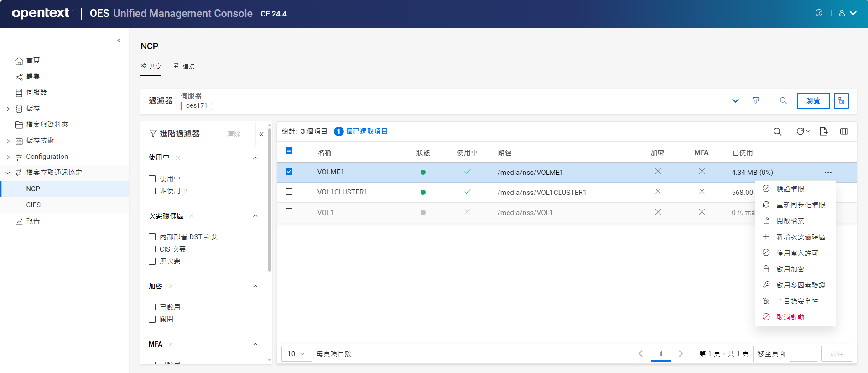The image size is (868, 373).
Task: Open the column chooser icon
Action: (x=844, y=131)
